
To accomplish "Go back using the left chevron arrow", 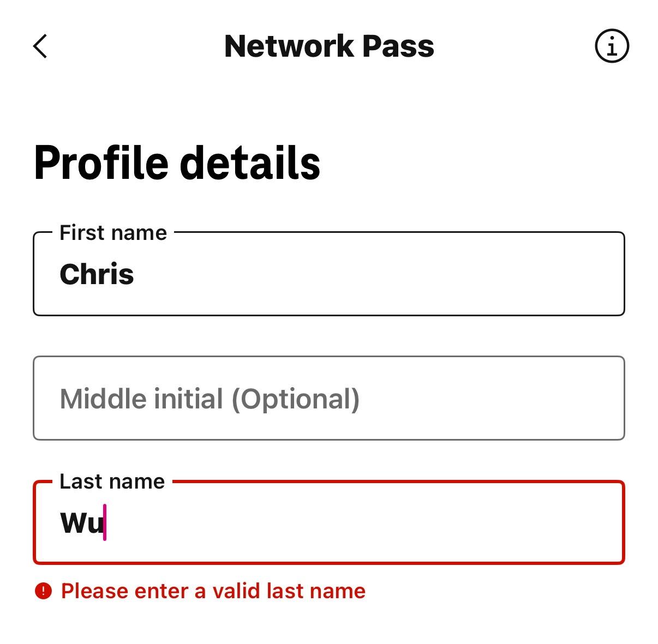I will (40, 46).
